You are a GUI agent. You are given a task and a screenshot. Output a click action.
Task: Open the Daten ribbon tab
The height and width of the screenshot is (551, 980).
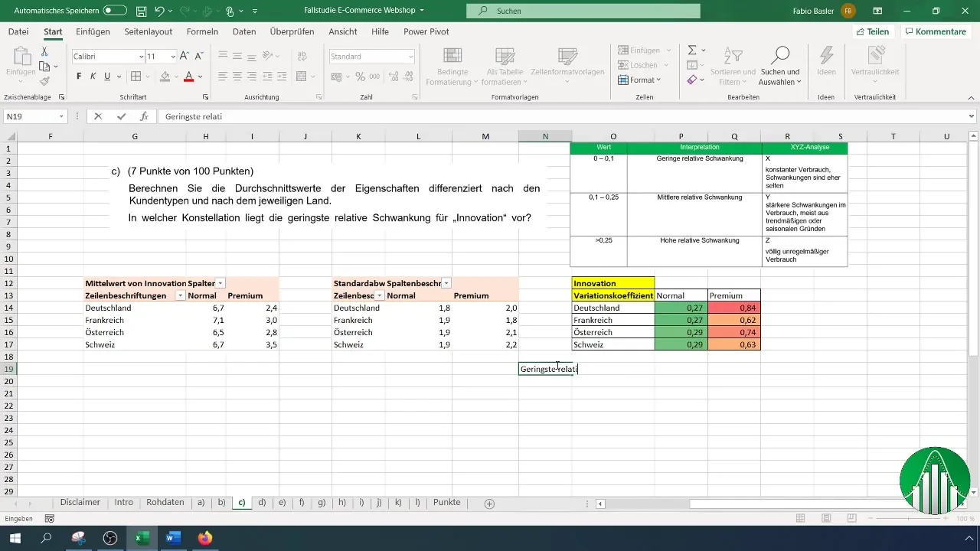tap(244, 31)
